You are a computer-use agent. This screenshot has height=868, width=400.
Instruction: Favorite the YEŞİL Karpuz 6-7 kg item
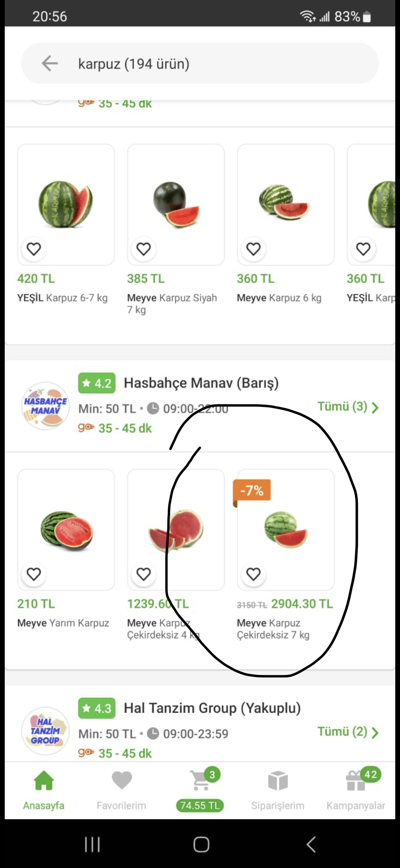[34, 249]
